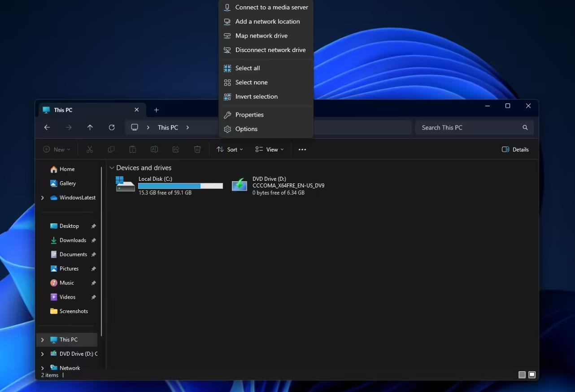Click Local Disk (C:) usage bar
575x392 pixels.
(181, 186)
